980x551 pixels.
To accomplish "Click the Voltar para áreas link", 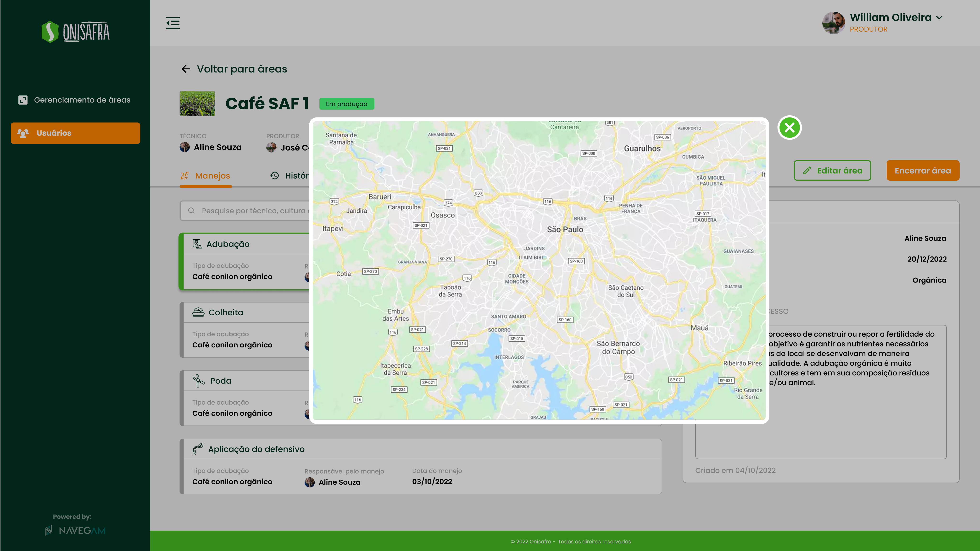I will pyautogui.click(x=242, y=69).
